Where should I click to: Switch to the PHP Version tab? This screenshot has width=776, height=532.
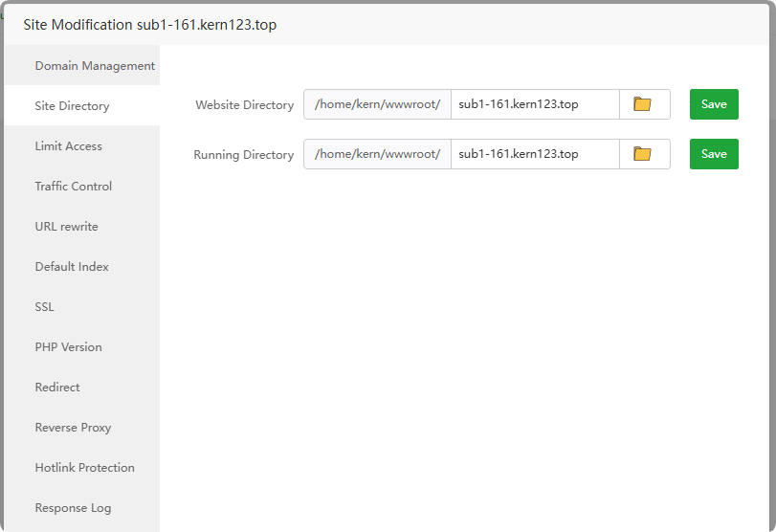[x=82, y=347]
